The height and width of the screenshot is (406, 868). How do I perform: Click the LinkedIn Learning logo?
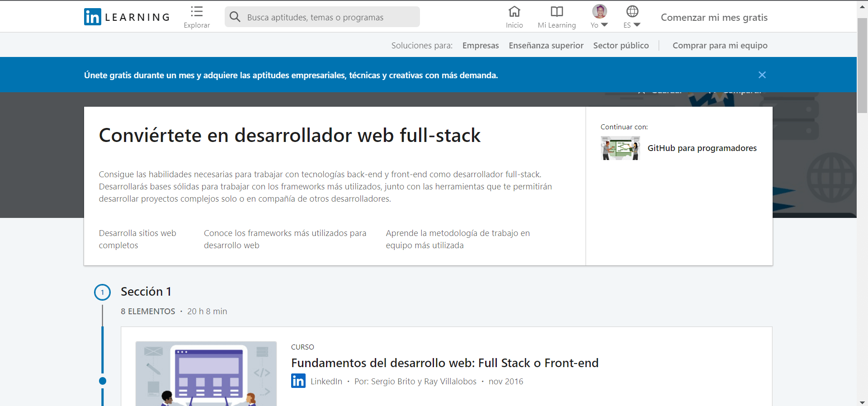(x=127, y=17)
